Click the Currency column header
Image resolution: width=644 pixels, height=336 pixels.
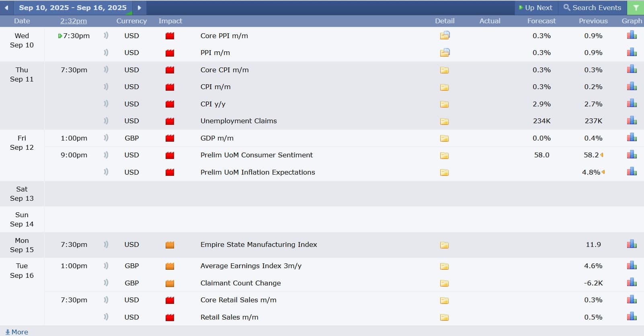pyautogui.click(x=131, y=21)
